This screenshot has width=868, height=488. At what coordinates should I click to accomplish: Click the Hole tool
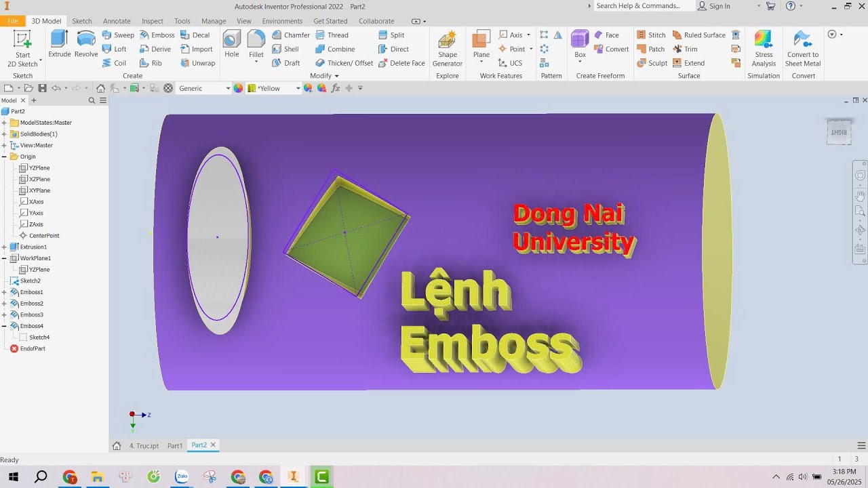[x=232, y=44]
